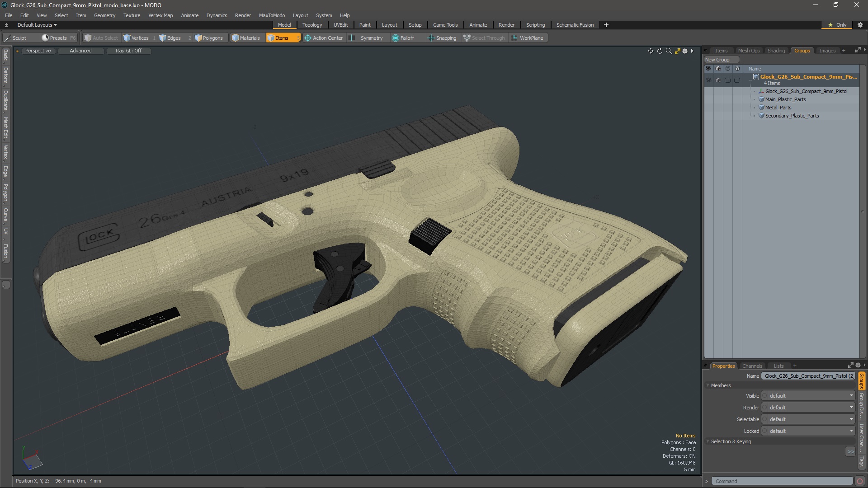The image size is (868, 488).
Task: Collapse the Members section
Action: click(x=708, y=385)
